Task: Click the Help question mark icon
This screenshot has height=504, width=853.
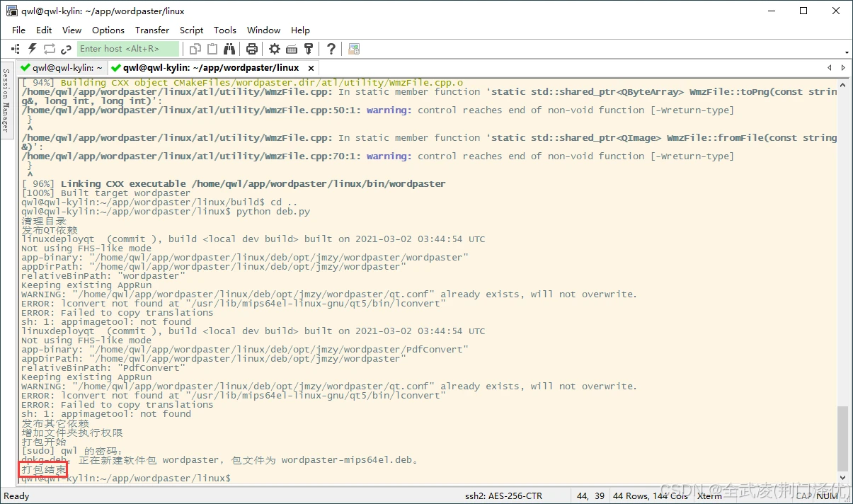Action: (x=331, y=49)
